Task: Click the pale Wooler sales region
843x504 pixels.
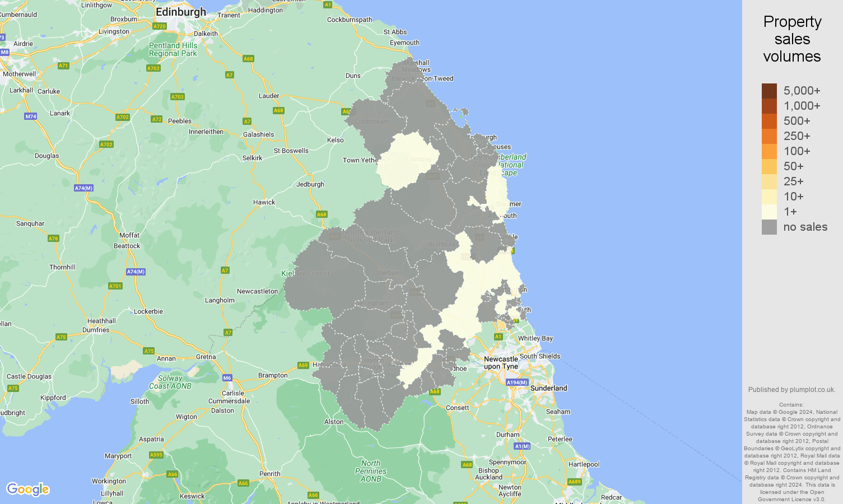Action: coord(408,161)
